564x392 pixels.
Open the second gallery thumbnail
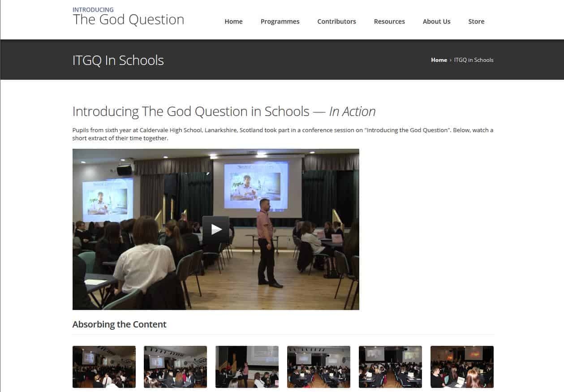(175, 367)
